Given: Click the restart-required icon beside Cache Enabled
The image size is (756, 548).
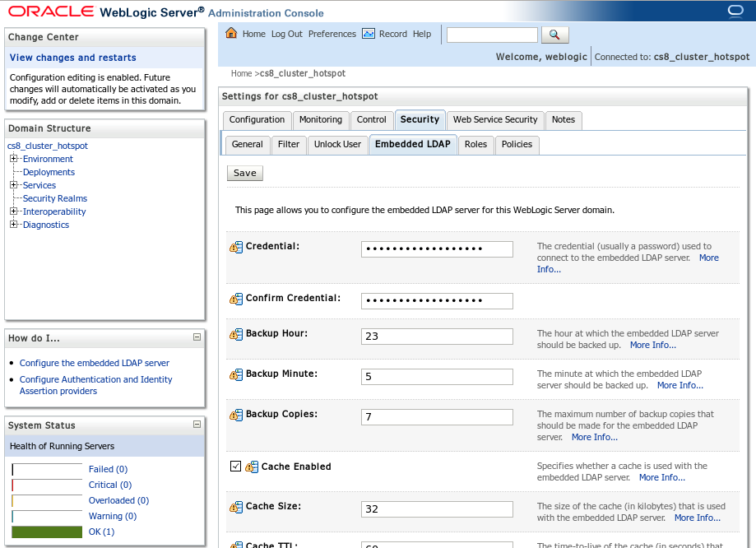Looking at the screenshot, I should [252, 467].
